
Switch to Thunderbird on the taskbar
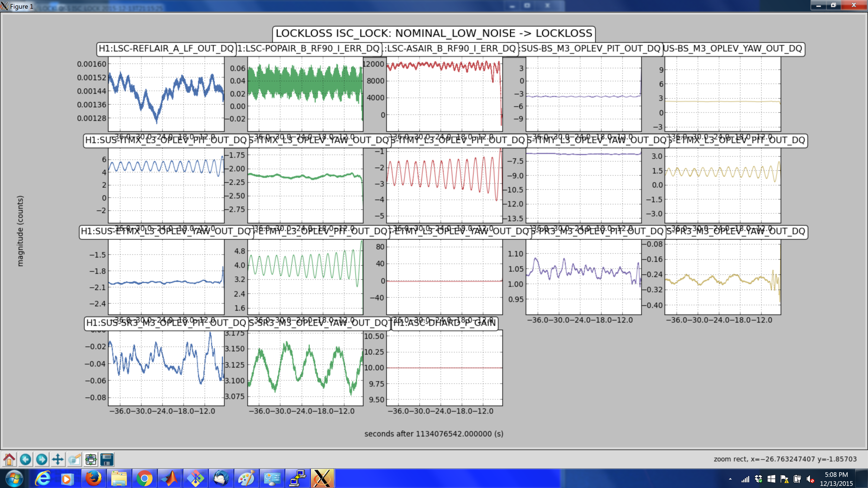221,479
